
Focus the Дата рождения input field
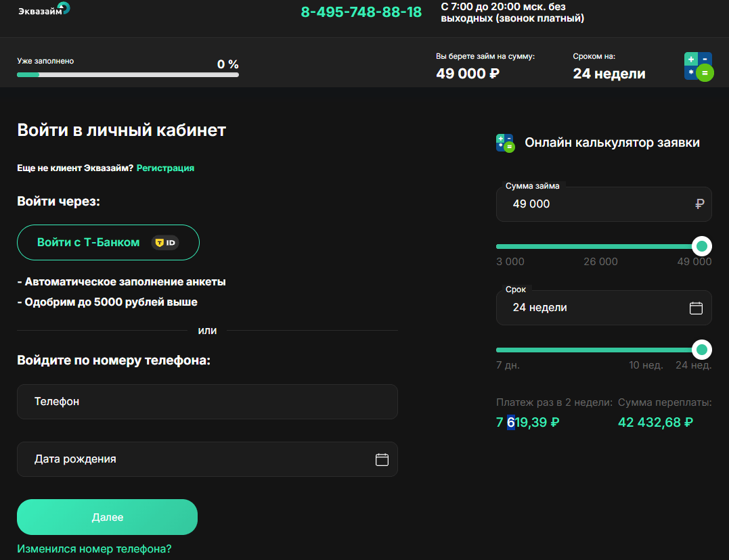pos(207,460)
